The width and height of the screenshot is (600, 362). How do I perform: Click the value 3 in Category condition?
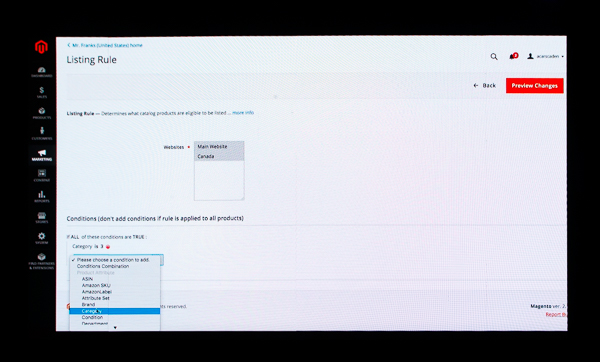(x=102, y=246)
